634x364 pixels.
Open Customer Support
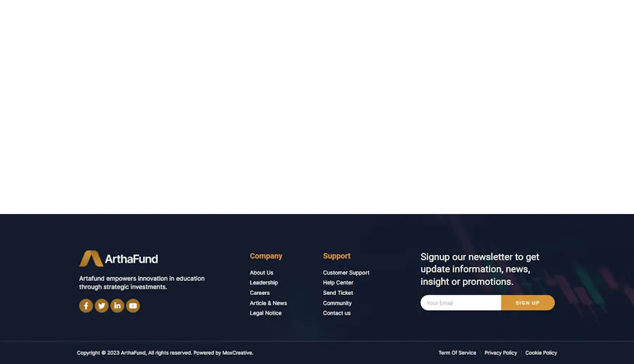[346, 272]
